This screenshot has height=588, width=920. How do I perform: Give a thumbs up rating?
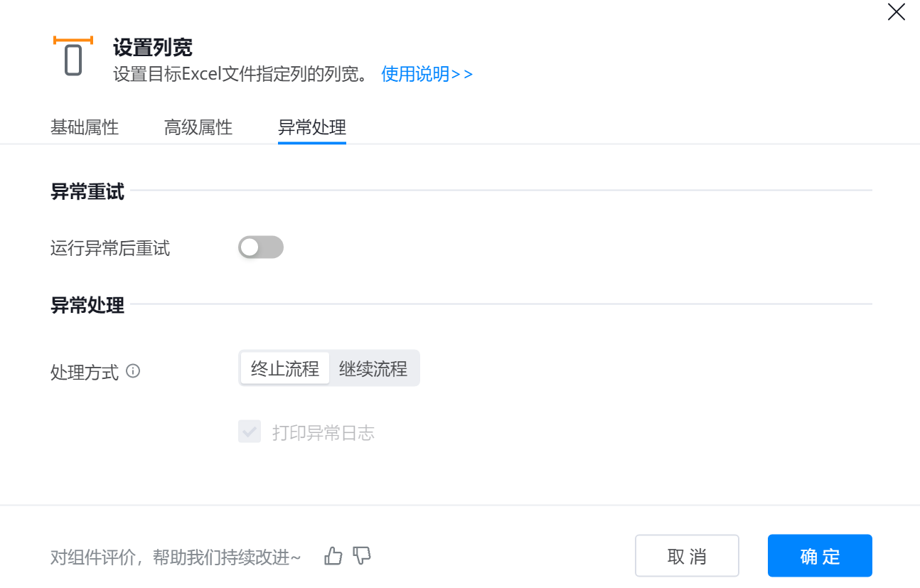(x=333, y=556)
